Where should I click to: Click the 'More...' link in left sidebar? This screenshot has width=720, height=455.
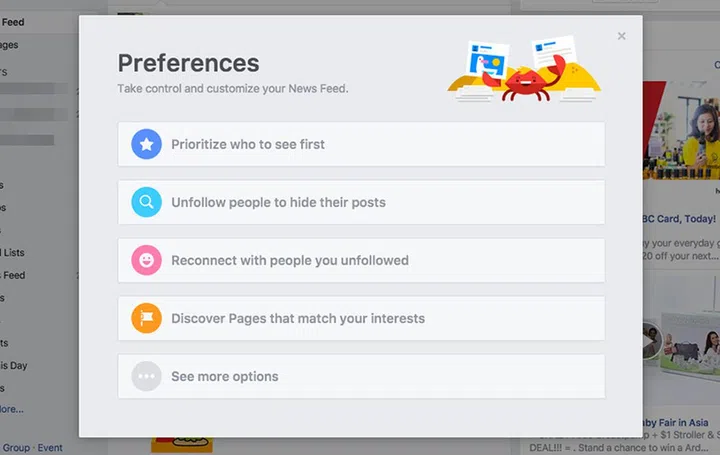point(11,409)
